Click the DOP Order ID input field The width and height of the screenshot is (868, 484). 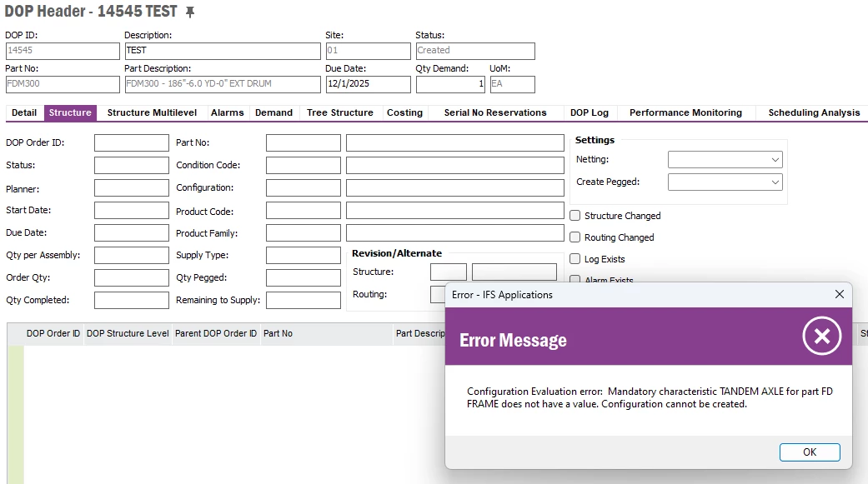point(132,142)
